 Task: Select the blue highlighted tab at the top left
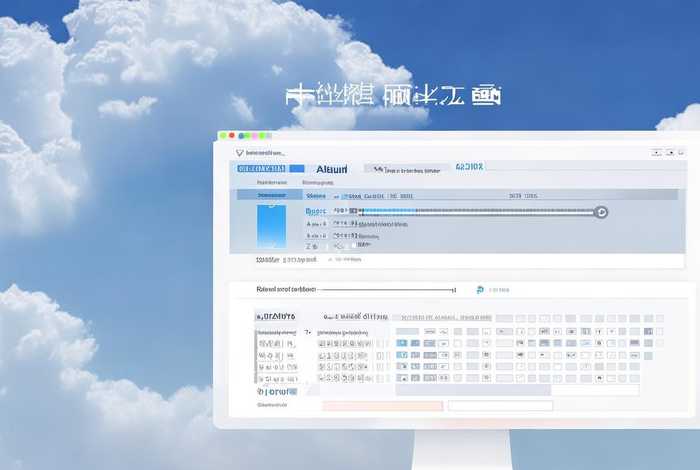click(x=262, y=169)
